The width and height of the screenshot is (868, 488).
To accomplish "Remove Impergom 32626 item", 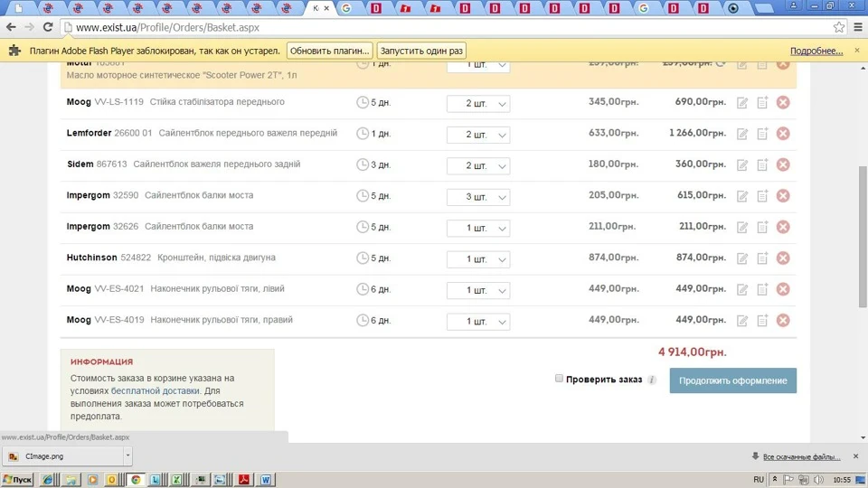I will (x=783, y=227).
